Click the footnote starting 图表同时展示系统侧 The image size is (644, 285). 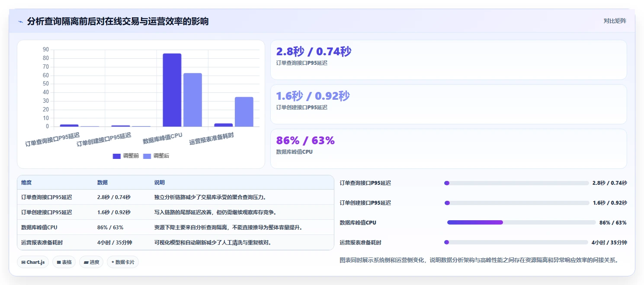479,260
